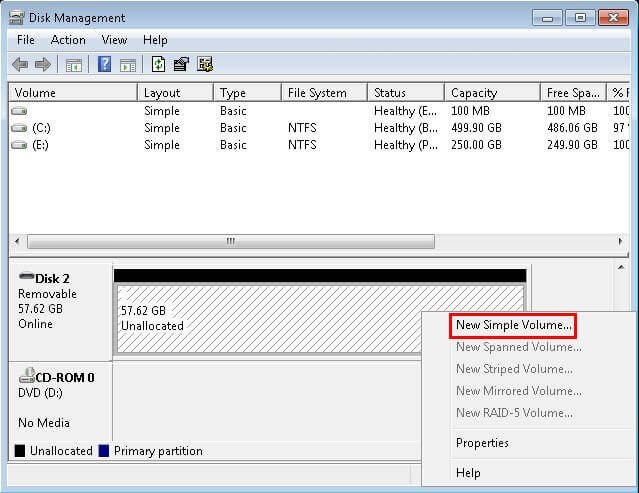Viewport: 639px width, 493px height.
Task: Click the 249.90 GB free space cell
Action: tap(572, 145)
